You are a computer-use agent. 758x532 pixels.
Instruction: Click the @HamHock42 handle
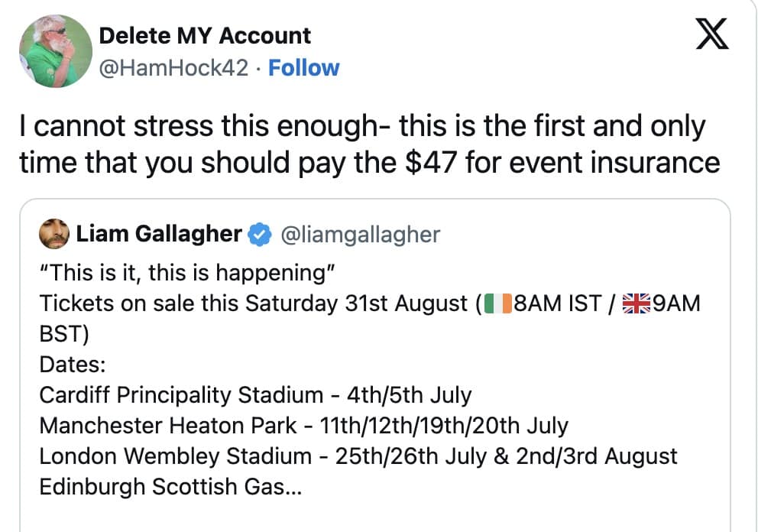tap(174, 68)
